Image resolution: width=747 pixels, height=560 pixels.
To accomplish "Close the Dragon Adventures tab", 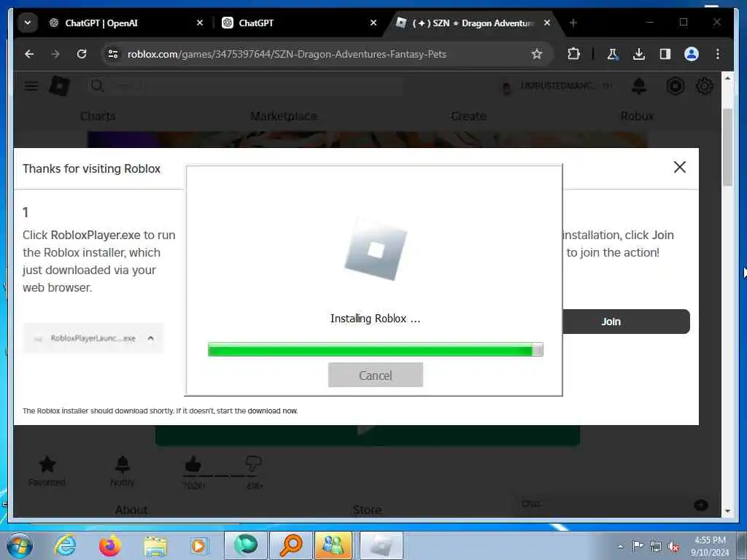I will tap(547, 23).
